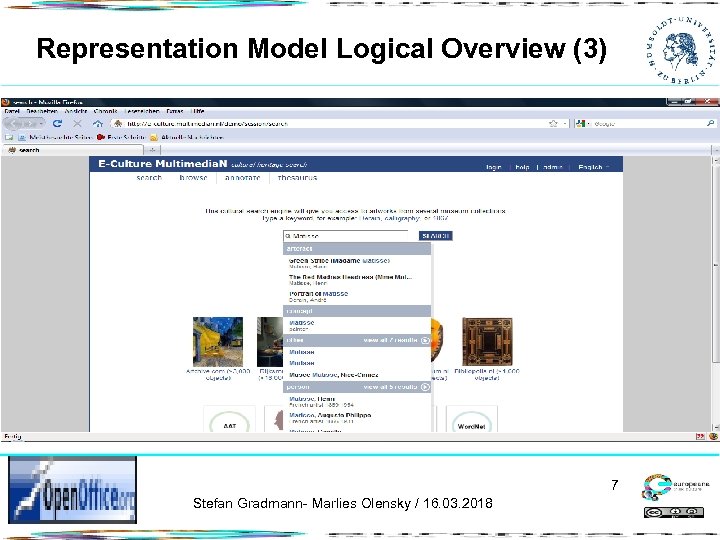Screen dimensions: 720x540
Task: Open the Lesezeichen menu
Action: point(142,111)
